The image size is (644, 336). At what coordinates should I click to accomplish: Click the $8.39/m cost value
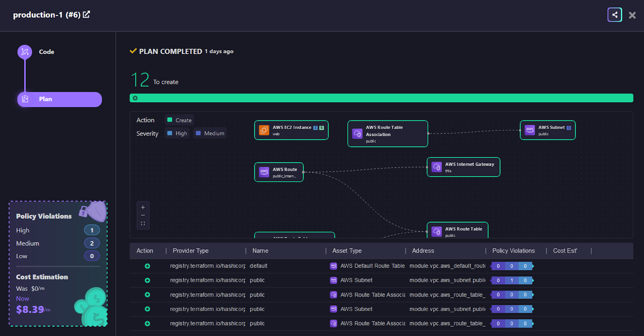click(33, 309)
